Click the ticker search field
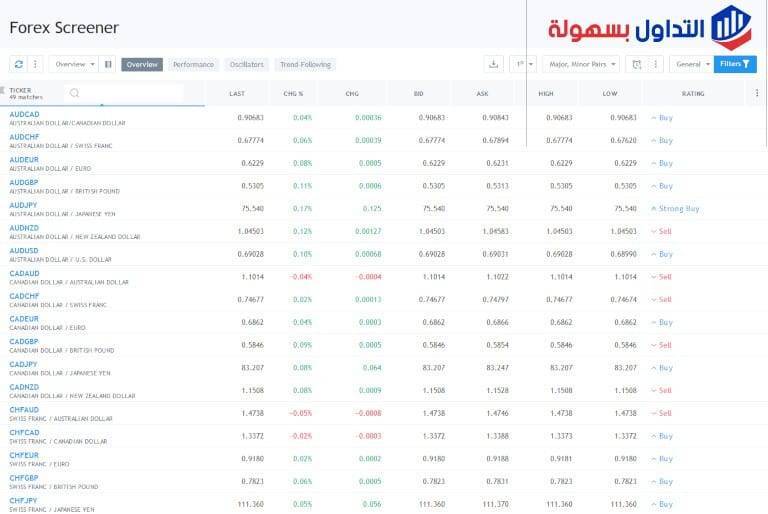Image resolution: width=768 pixels, height=514 pixels. point(123,93)
